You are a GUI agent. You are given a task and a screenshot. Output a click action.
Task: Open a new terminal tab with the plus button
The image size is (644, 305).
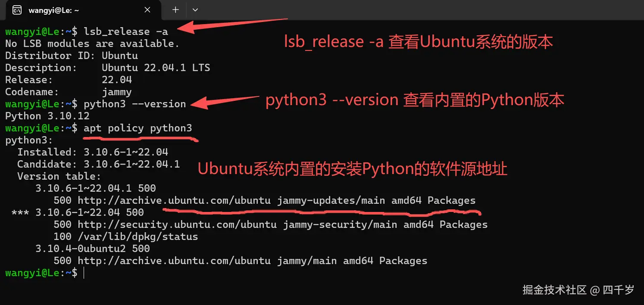point(175,9)
